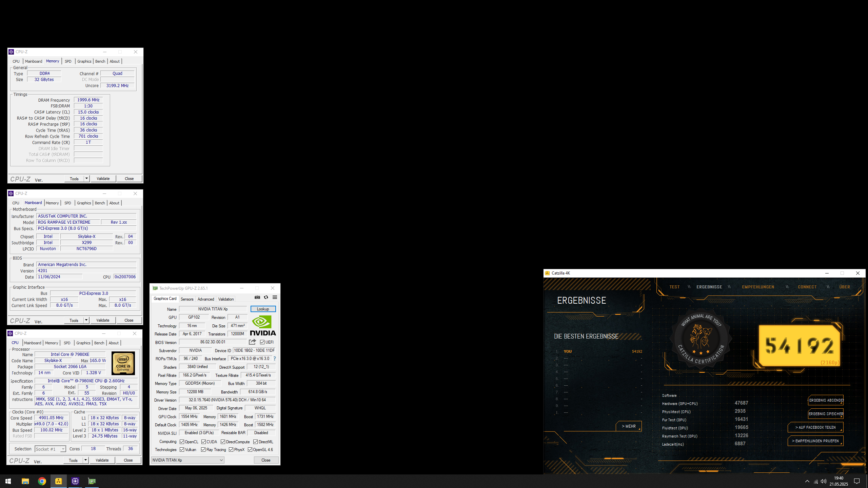Click GPU-Z refresh icon

(266, 297)
